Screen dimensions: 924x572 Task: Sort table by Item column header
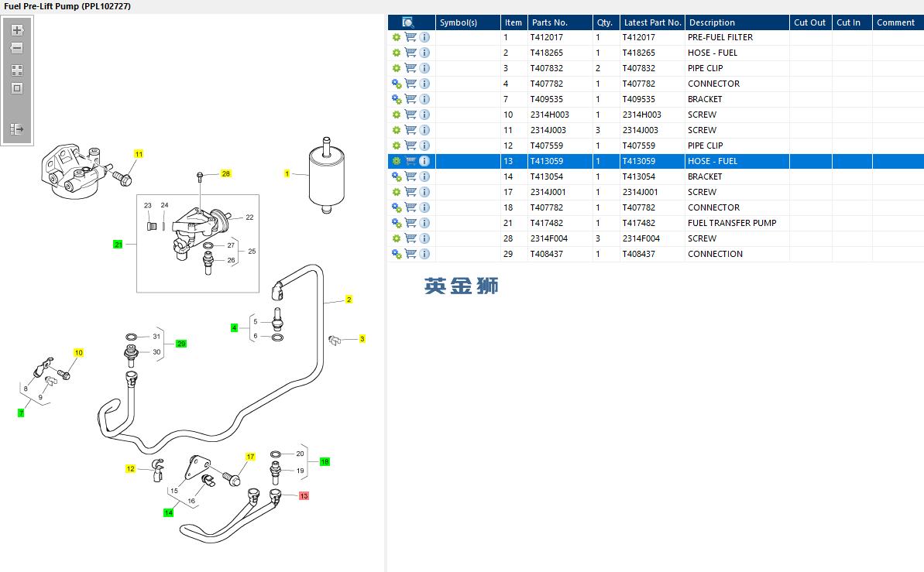(514, 22)
